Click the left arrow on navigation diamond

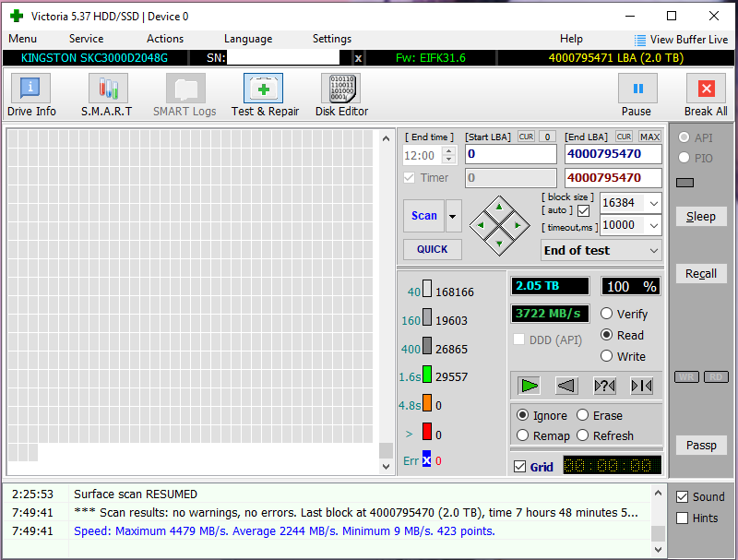point(481,225)
